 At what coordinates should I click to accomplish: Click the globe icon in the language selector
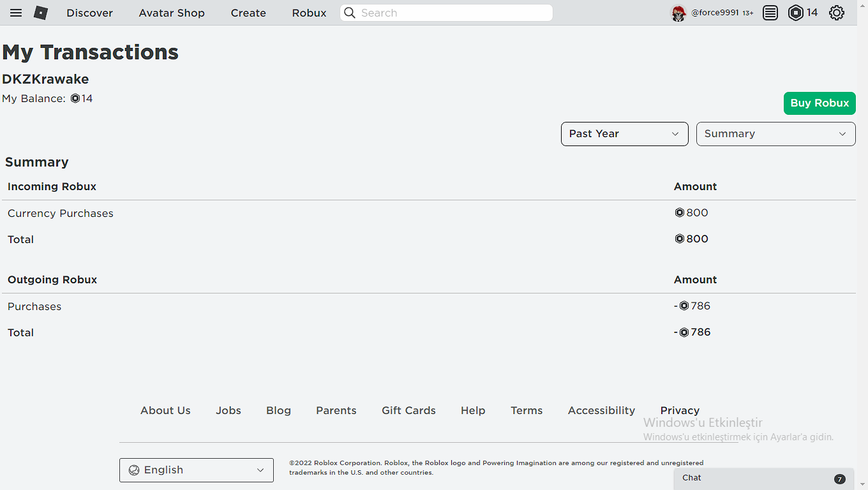(x=134, y=470)
